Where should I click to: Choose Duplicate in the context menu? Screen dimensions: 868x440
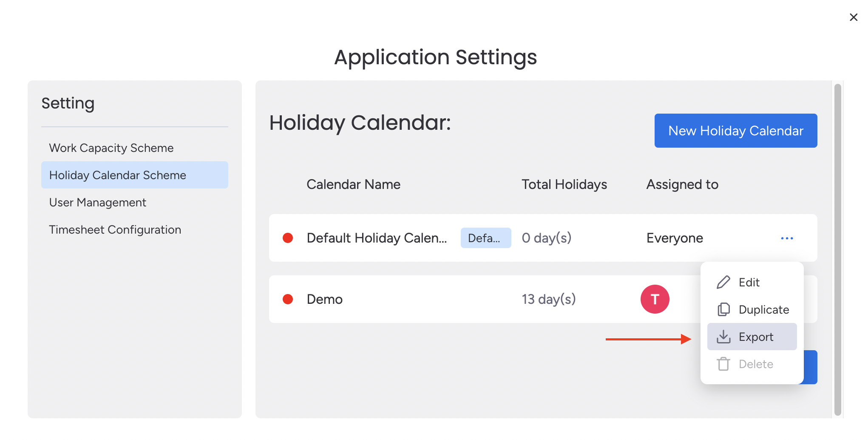tap(763, 309)
